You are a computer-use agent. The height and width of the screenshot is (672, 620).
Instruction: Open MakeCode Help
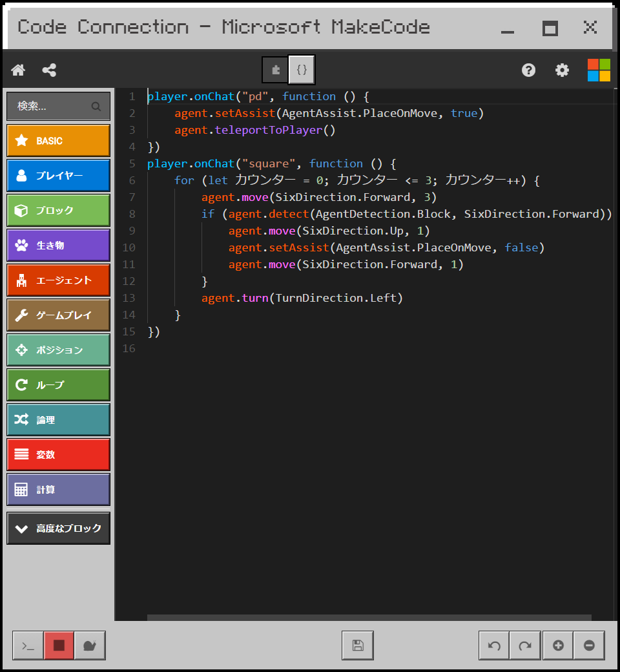point(528,70)
